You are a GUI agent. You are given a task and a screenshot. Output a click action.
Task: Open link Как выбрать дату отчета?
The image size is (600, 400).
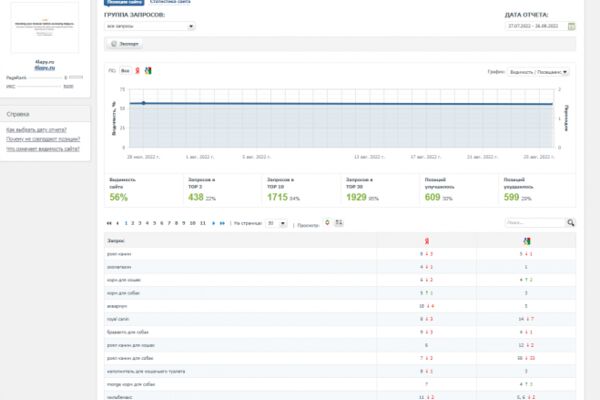pyautogui.click(x=36, y=130)
